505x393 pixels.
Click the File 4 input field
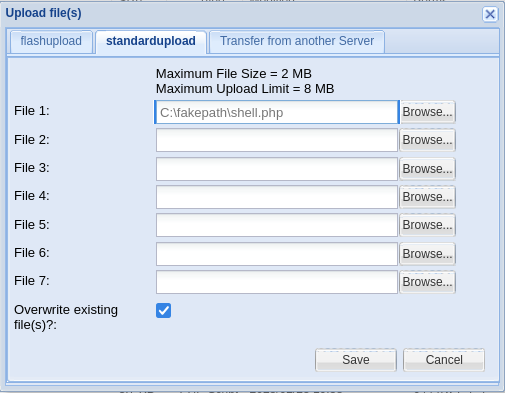[277, 197]
